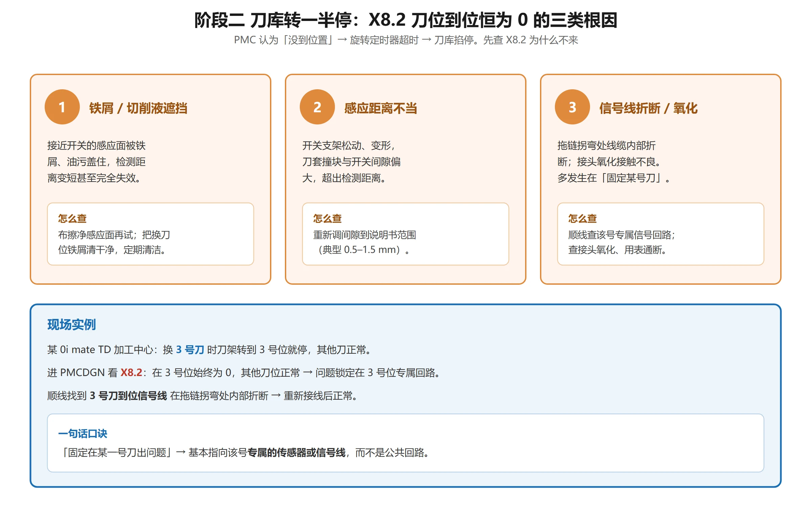Click the text 位铁屑清干净，定期清洁

click(112, 250)
